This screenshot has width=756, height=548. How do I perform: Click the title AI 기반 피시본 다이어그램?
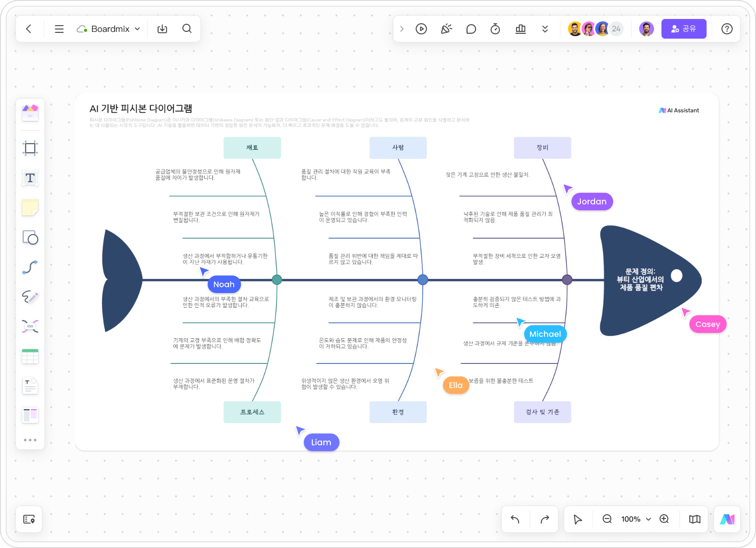click(x=141, y=108)
